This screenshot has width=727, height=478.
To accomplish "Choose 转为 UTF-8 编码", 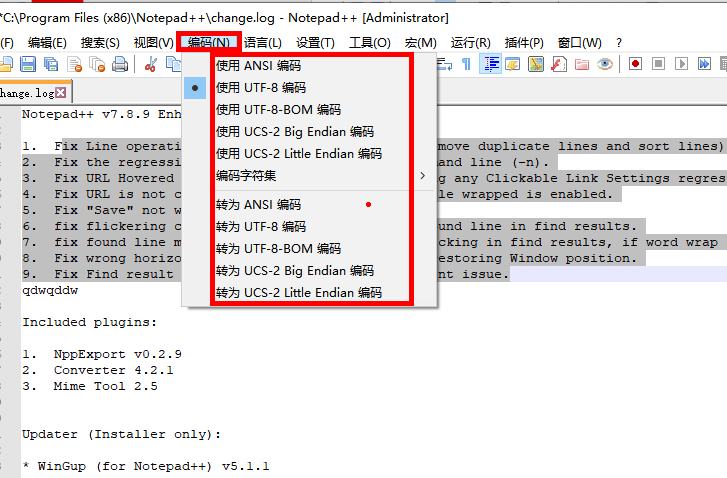I will coord(310,227).
